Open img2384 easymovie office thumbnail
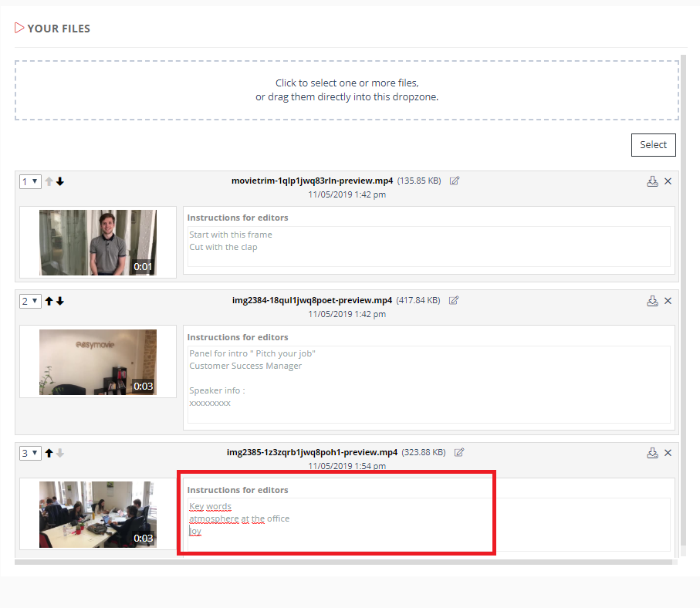 point(98,362)
